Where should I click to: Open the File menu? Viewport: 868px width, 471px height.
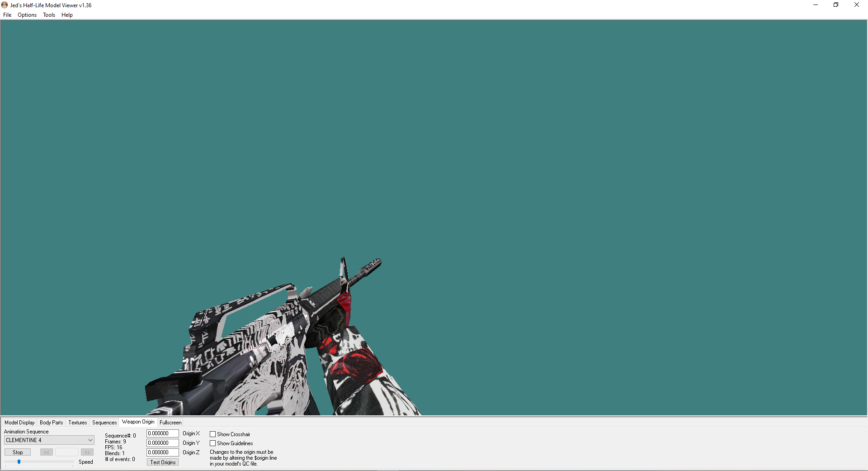click(7, 15)
